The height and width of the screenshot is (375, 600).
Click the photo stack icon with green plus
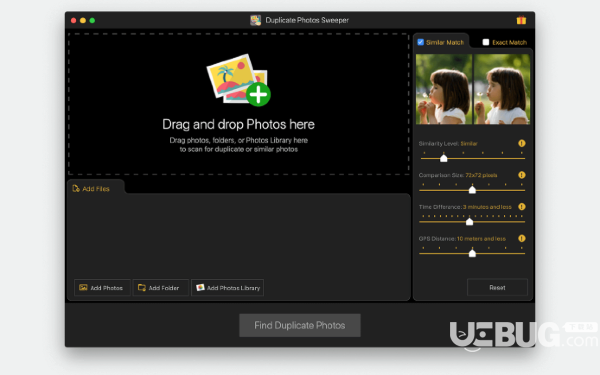click(x=239, y=80)
